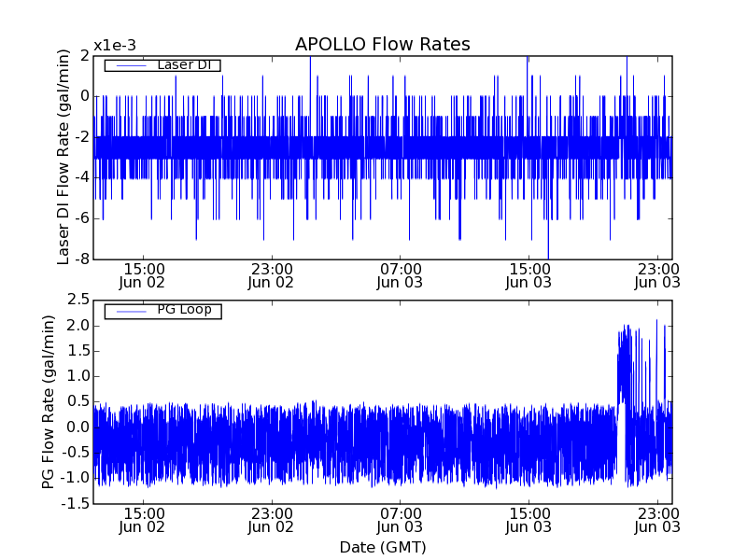The image size is (747, 560).
Task: Click the -1.5 y-tick on PG plot
Action: [x=76, y=503]
